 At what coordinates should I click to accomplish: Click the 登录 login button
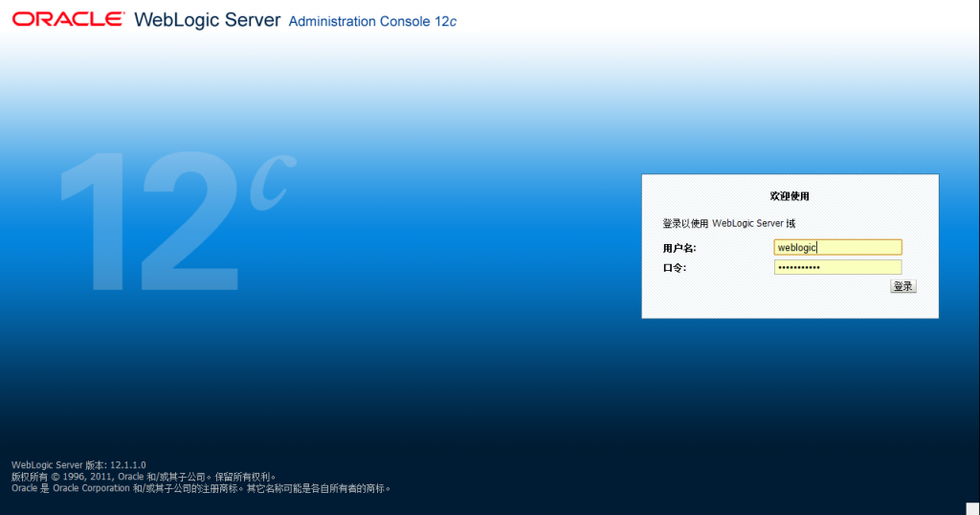903,286
